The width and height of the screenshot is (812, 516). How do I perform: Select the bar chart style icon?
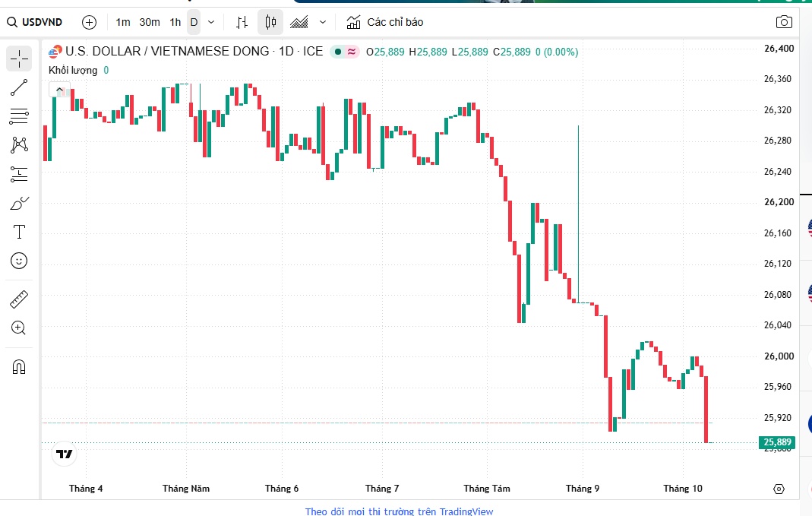tap(242, 22)
